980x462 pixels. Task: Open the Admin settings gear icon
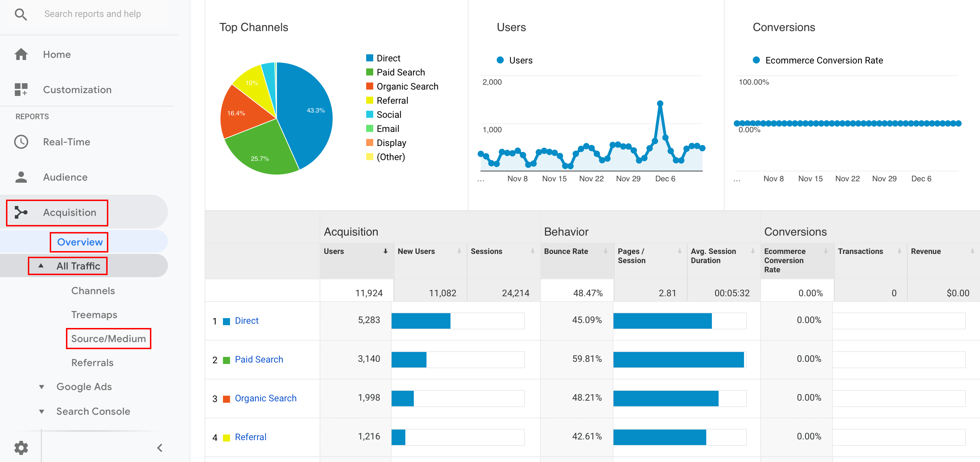coord(21,448)
